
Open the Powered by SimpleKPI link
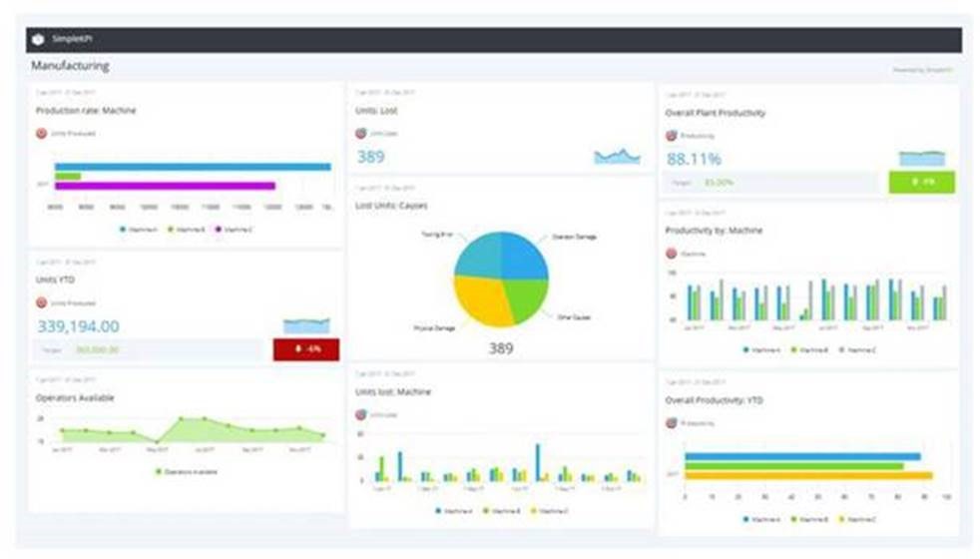pos(922,70)
